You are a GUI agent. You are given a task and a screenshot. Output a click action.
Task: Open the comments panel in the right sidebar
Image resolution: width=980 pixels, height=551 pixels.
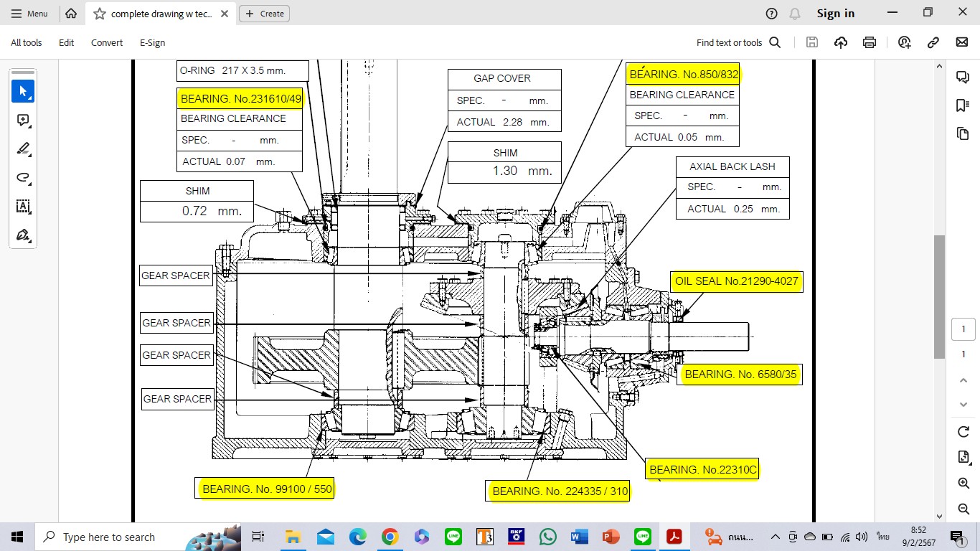pyautogui.click(x=963, y=77)
